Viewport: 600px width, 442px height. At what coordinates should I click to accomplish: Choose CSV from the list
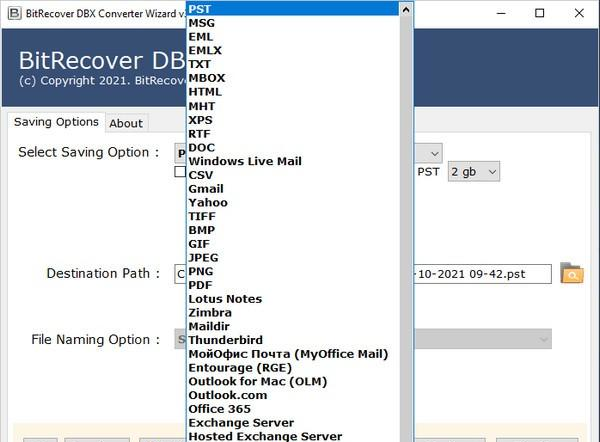point(293,175)
